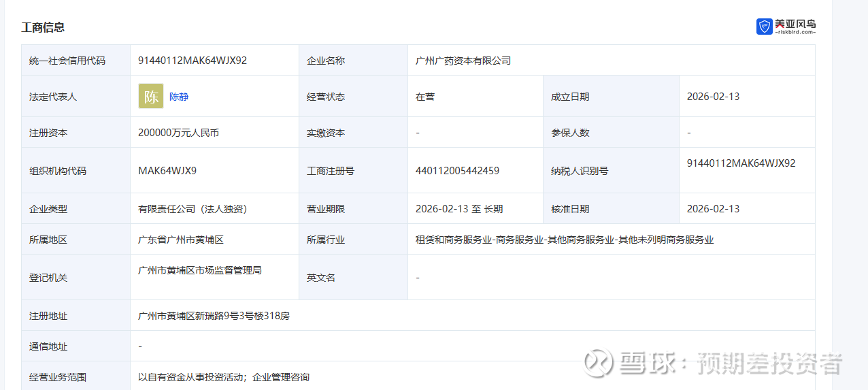
Task: Click the 陈 avatar icon
Action: pos(151,96)
